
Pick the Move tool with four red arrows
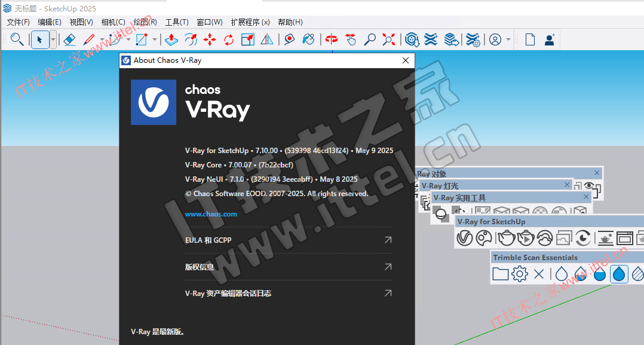(210, 39)
